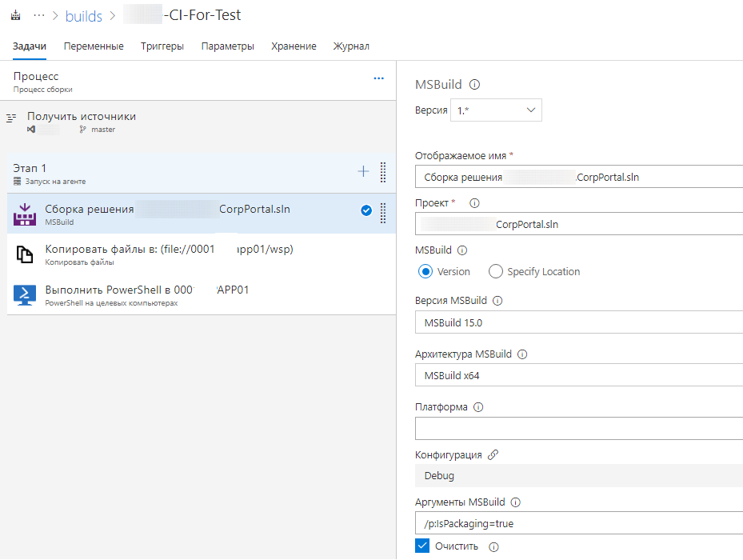This screenshot has height=560, width=743.
Task: Select the Копировать файлы task
Action: coord(169,254)
